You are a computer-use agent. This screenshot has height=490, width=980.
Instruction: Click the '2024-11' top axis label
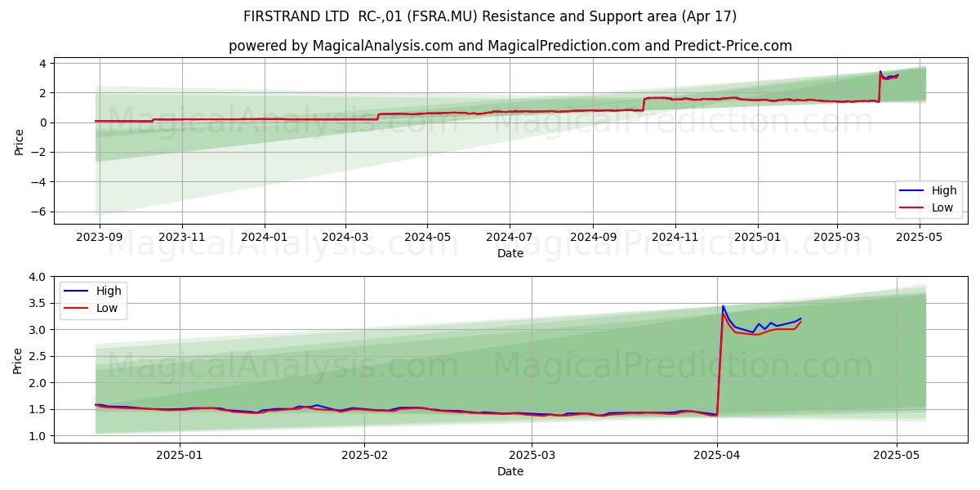(x=675, y=237)
